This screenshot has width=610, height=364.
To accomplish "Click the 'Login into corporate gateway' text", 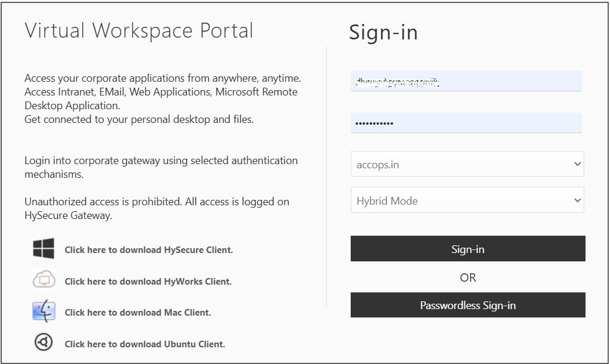I will [x=161, y=167].
